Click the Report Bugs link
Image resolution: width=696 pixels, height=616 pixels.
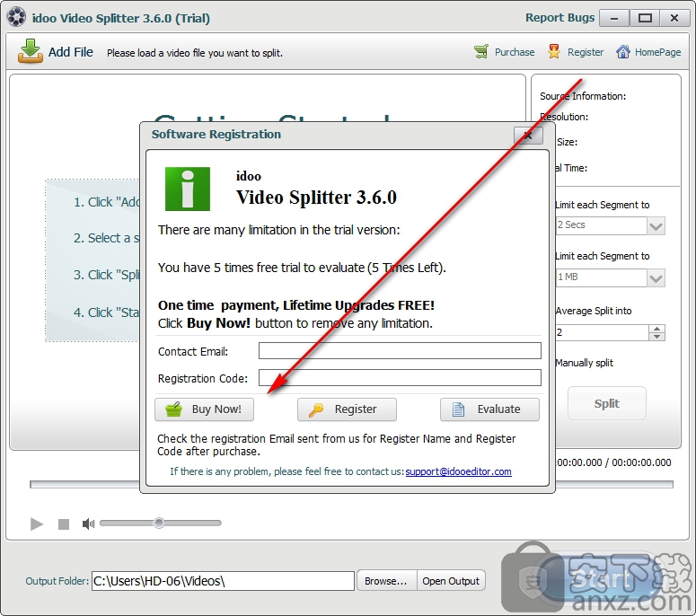[x=559, y=17]
